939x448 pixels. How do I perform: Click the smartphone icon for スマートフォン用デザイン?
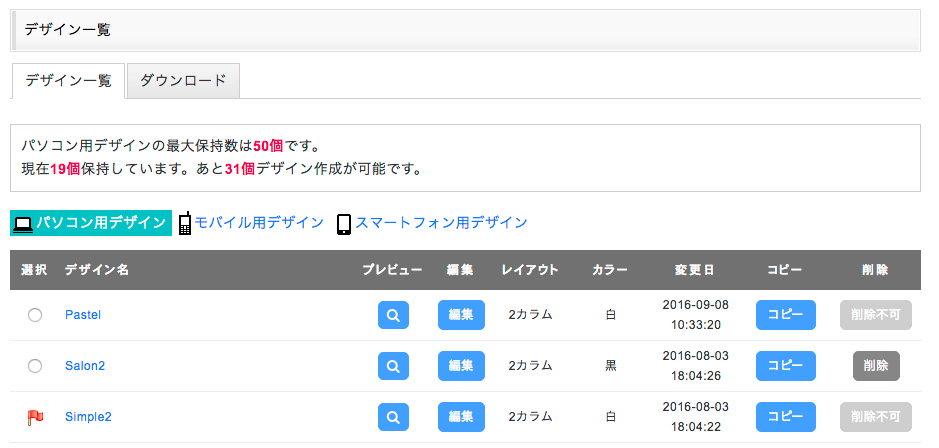pos(344,223)
